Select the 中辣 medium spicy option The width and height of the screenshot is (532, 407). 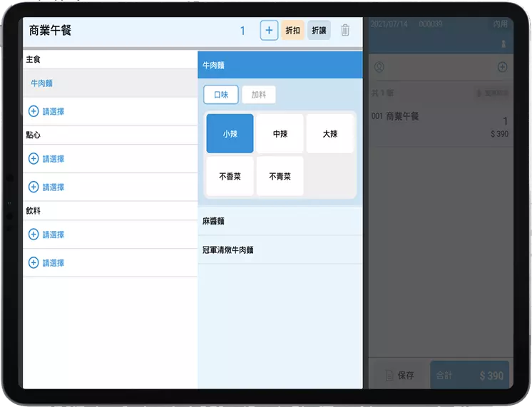[x=280, y=133]
